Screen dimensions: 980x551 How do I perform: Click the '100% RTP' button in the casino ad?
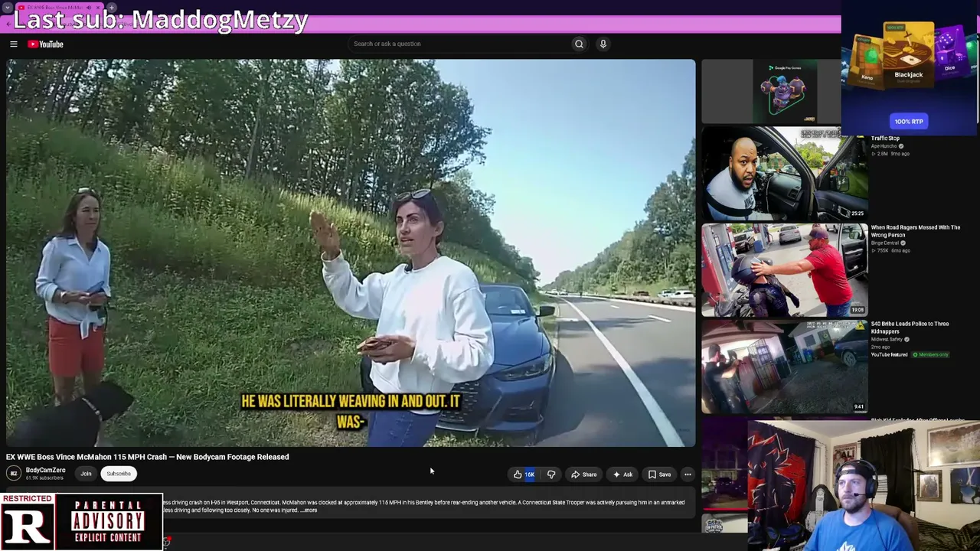click(x=909, y=122)
